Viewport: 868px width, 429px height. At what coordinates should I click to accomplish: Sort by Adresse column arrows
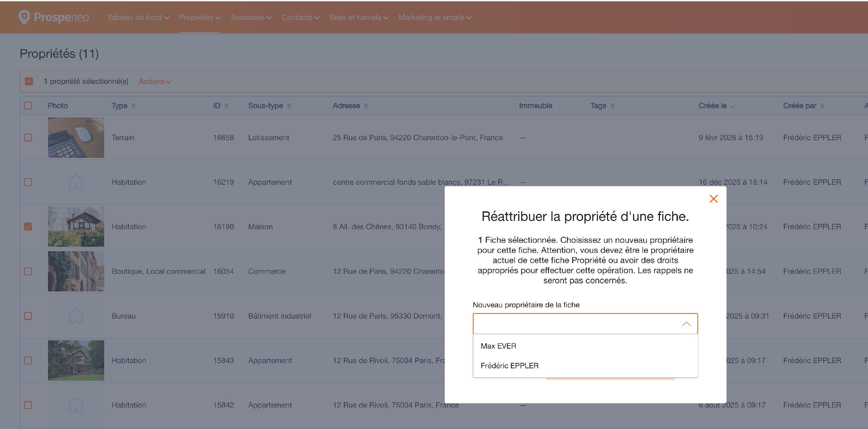[366, 106]
